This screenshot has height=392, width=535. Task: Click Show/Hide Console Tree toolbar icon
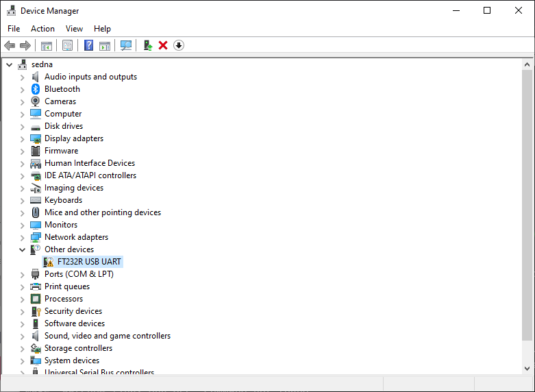pyautogui.click(x=47, y=45)
